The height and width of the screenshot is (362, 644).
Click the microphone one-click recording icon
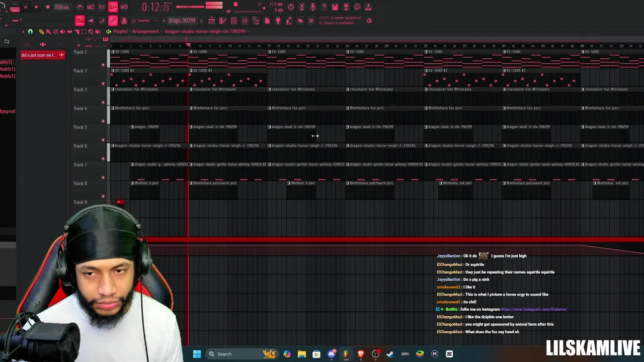pyautogui.click(x=313, y=7)
